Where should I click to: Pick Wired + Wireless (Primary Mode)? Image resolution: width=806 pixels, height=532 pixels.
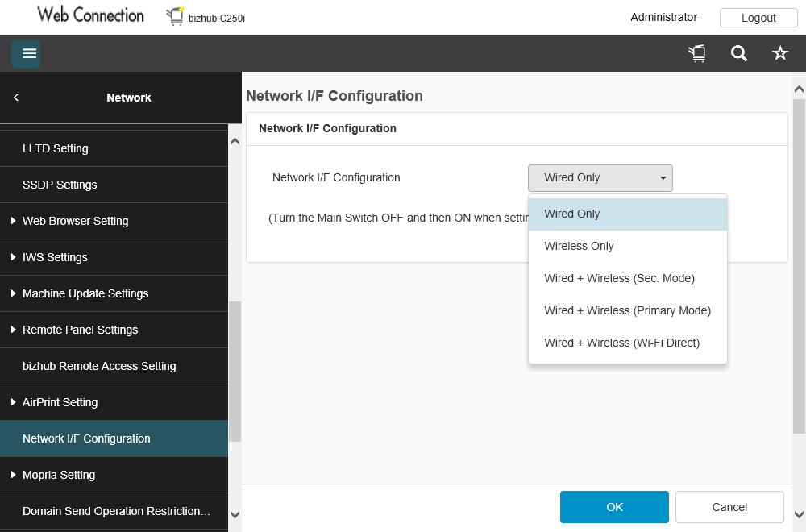627,310
